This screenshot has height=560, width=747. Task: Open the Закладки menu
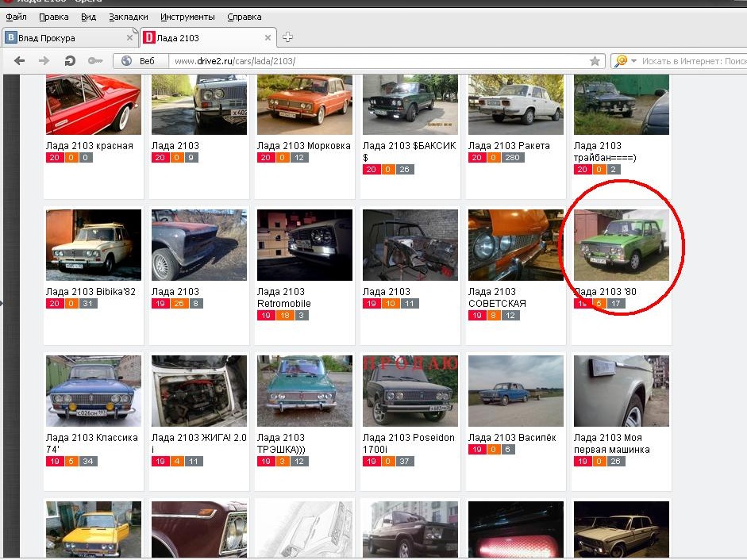[129, 17]
